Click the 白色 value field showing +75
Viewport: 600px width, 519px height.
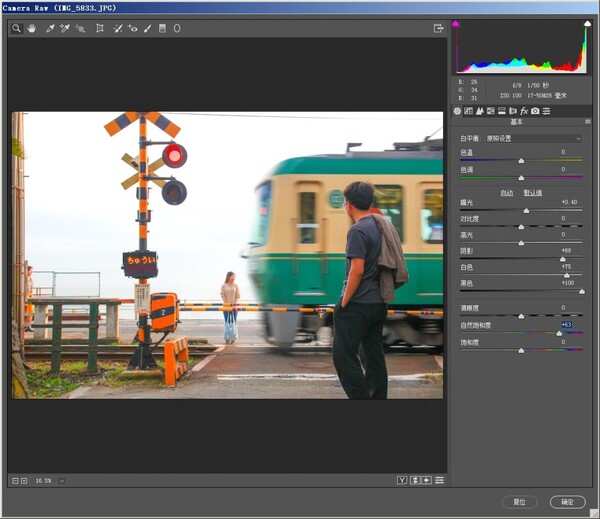[566, 267]
